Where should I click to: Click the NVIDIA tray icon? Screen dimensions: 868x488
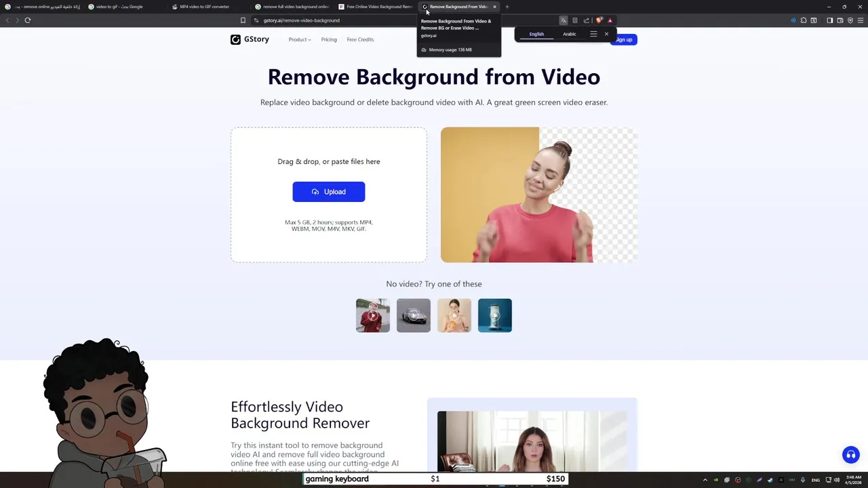(x=716, y=480)
